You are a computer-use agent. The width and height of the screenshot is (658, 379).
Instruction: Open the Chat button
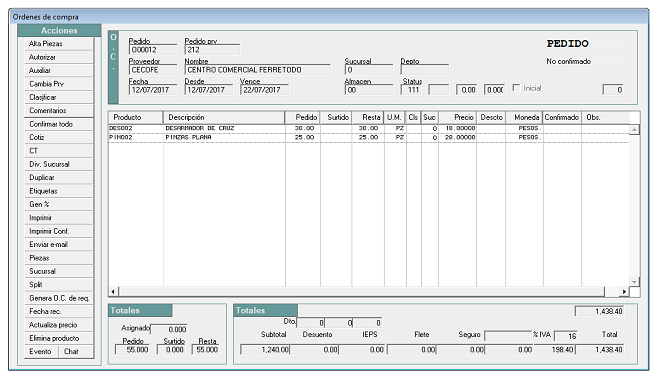pyautogui.click(x=76, y=352)
